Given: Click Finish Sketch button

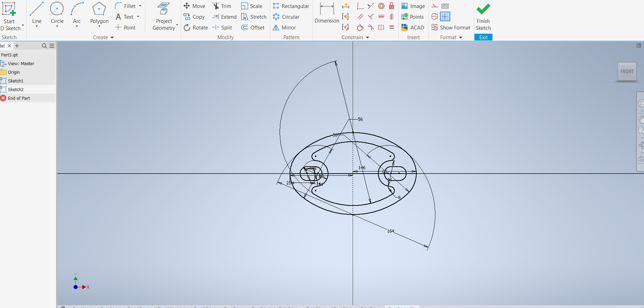Looking at the screenshot, I should [x=483, y=17].
